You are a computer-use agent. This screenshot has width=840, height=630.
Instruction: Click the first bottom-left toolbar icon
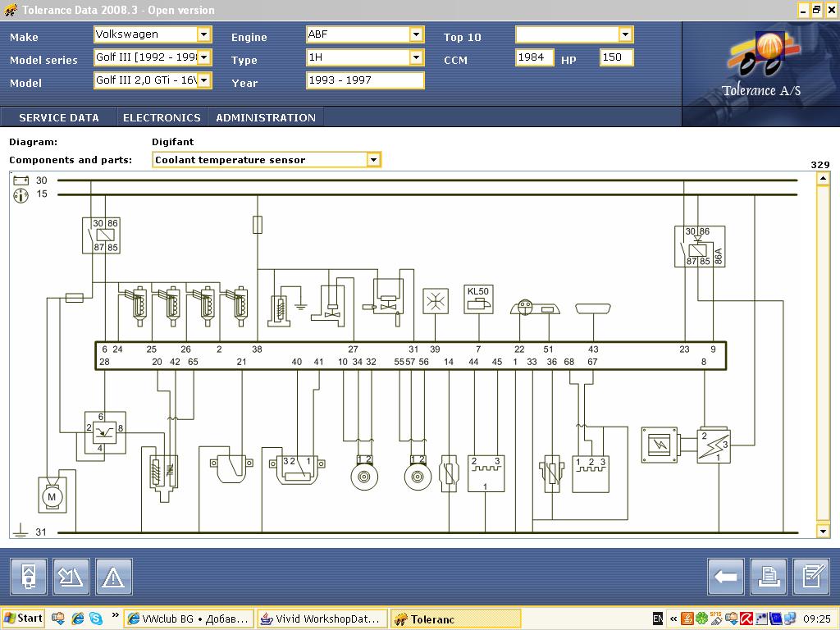click(x=29, y=577)
